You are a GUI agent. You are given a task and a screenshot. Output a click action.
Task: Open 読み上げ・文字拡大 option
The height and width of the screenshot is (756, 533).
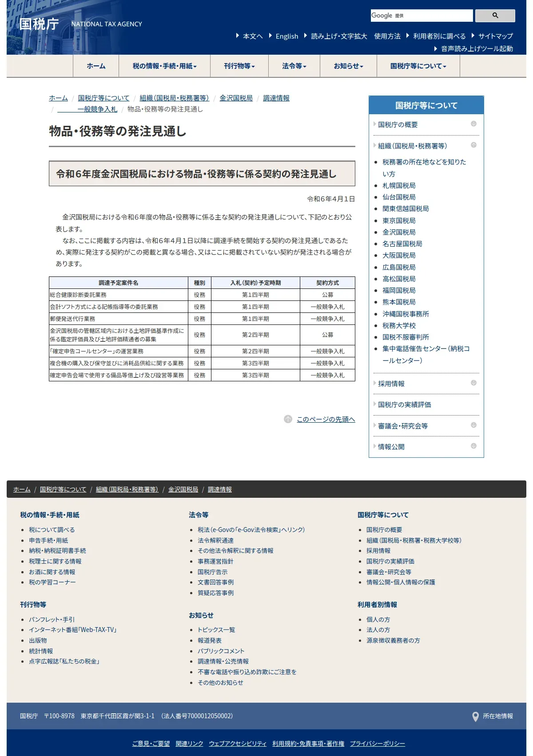click(339, 36)
